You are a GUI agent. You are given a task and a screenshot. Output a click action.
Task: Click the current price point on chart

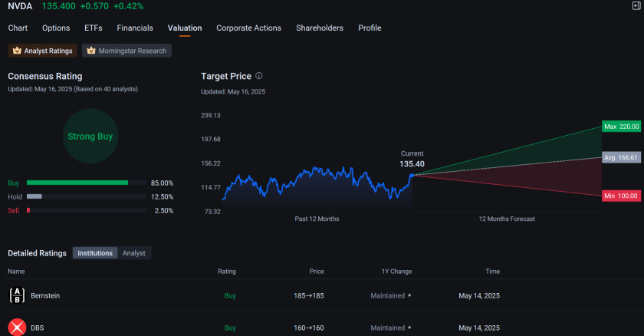point(412,176)
